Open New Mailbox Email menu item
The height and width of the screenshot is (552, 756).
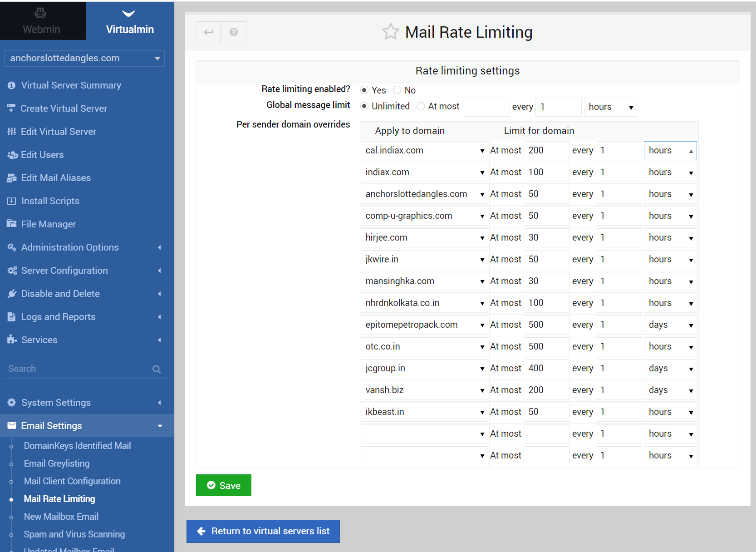click(x=61, y=517)
